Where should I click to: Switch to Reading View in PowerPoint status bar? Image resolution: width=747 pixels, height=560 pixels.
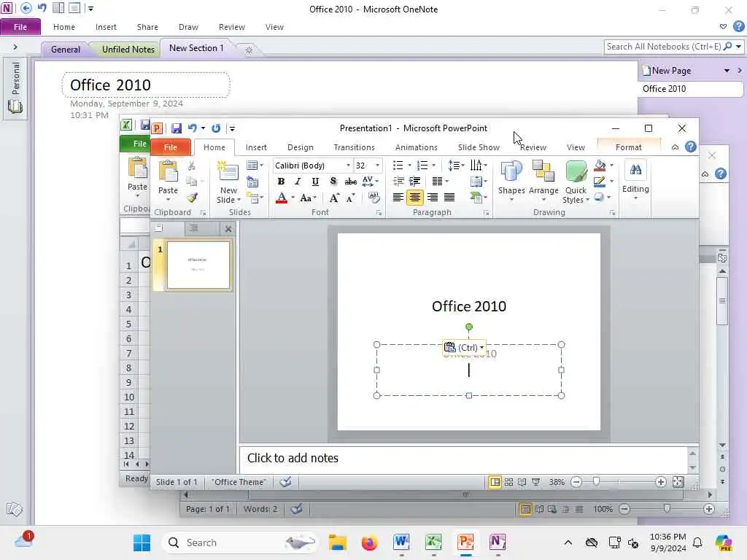click(522, 482)
